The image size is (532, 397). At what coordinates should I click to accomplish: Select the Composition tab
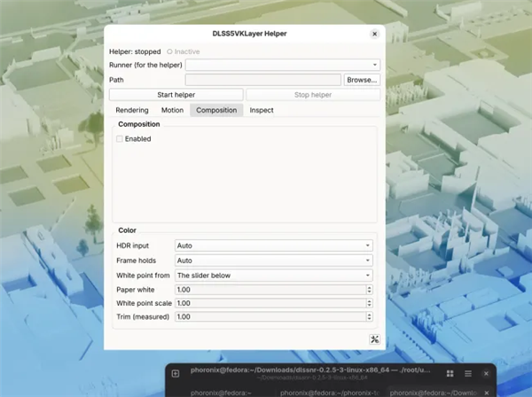click(216, 110)
